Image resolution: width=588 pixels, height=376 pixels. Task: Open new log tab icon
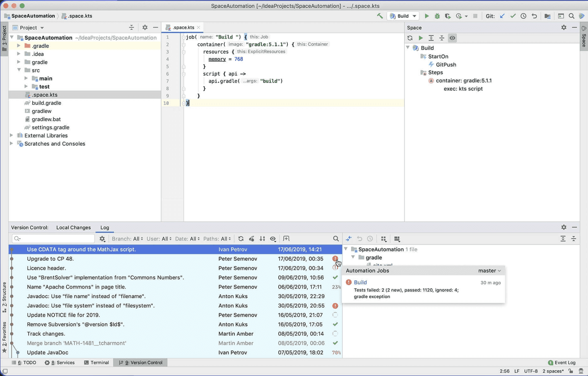tap(286, 239)
